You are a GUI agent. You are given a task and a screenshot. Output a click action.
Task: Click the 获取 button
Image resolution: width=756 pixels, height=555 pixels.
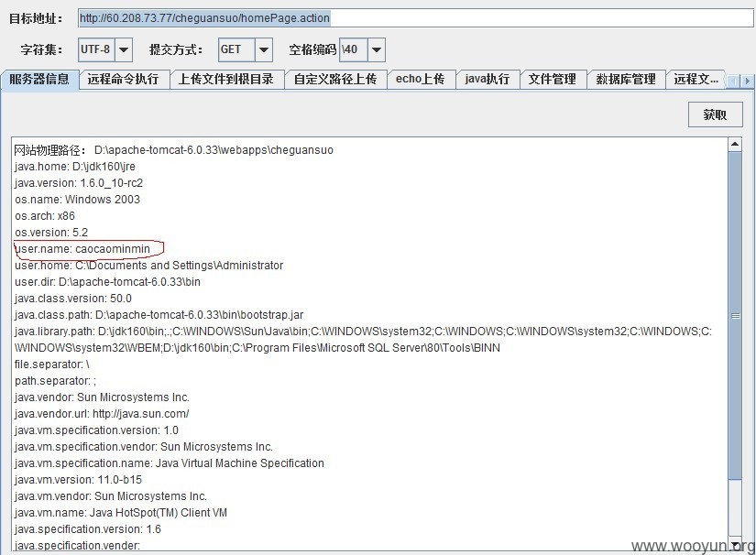tap(715, 114)
